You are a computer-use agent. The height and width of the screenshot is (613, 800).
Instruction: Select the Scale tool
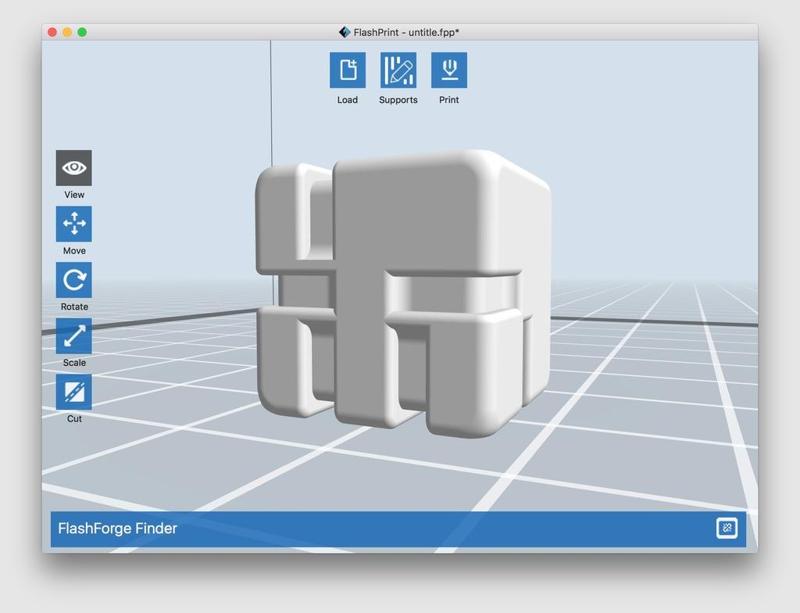tap(74, 336)
